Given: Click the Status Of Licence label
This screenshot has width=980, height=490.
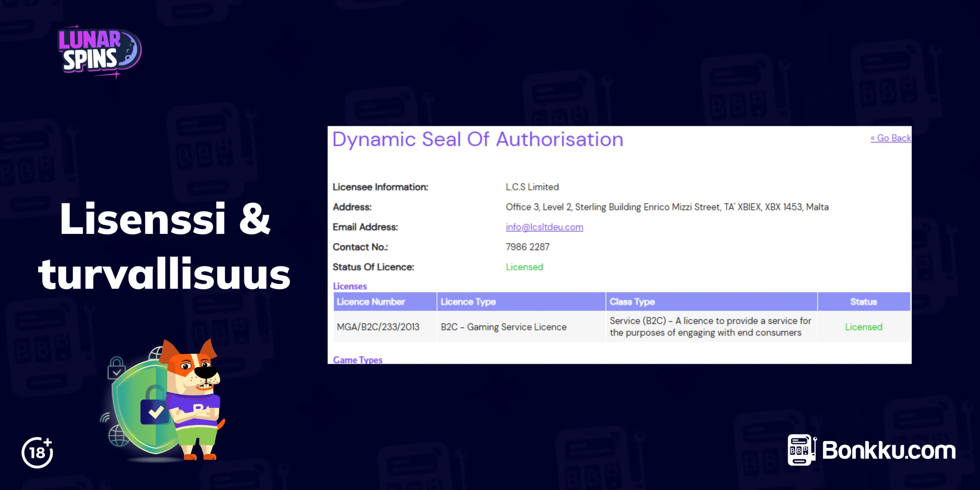Looking at the screenshot, I should 373,267.
